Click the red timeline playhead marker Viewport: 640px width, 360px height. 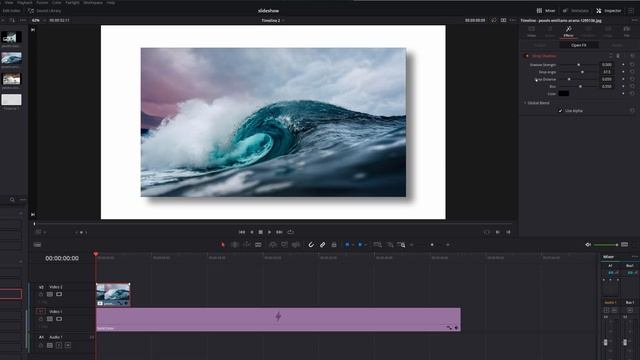click(96, 254)
